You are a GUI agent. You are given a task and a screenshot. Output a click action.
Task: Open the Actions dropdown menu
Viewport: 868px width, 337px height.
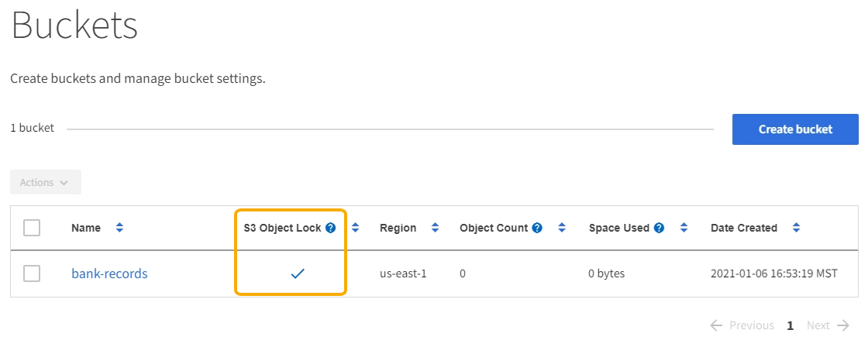coord(45,183)
